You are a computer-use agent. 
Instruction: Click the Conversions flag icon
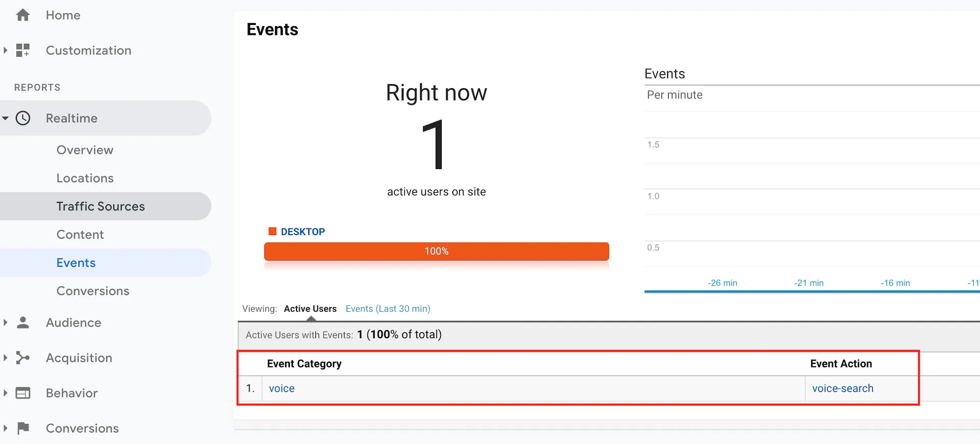(x=23, y=428)
